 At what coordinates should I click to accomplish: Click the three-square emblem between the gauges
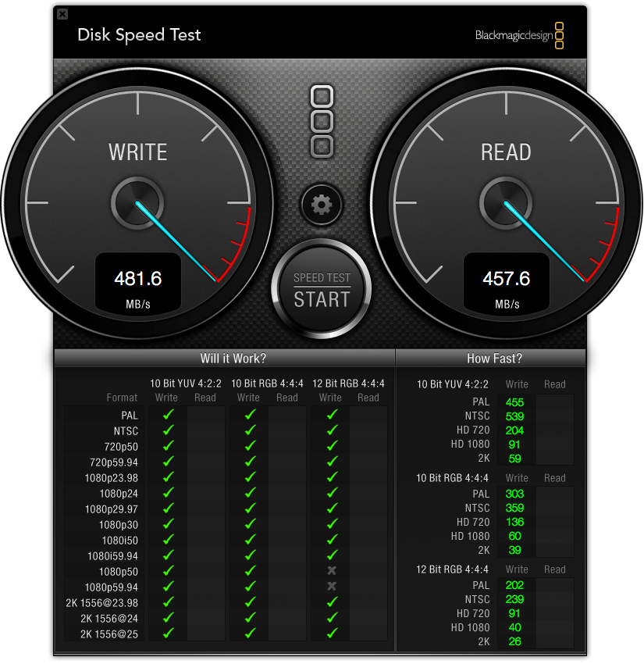(x=322, y=122)
